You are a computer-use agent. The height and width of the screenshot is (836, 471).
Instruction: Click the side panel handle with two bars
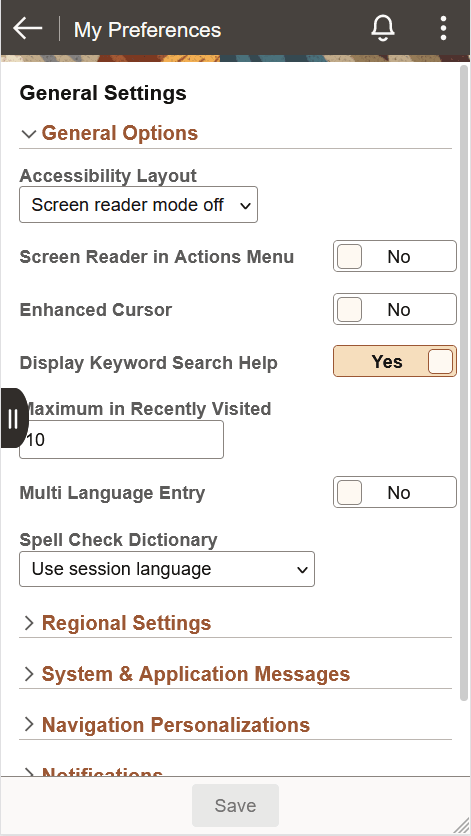(14, 418)
